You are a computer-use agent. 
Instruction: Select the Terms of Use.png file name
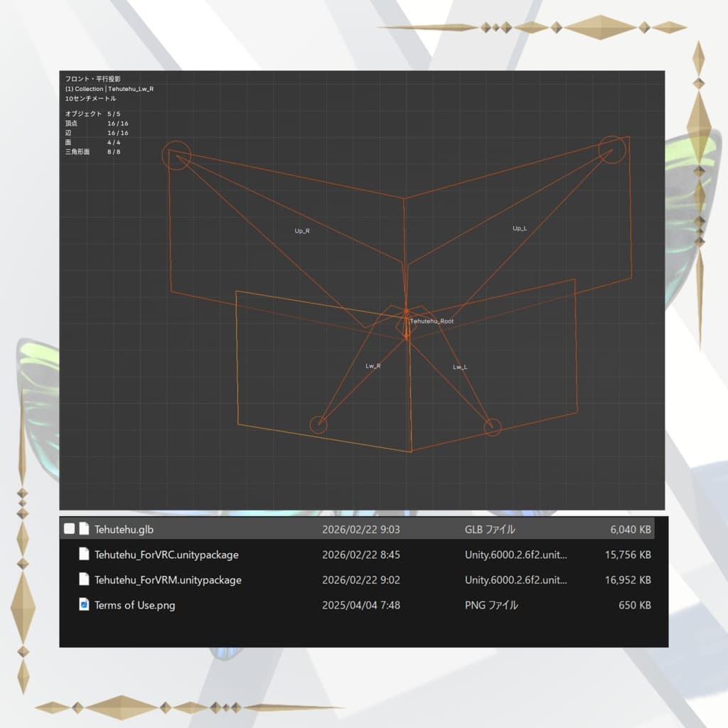coord(134,605)
